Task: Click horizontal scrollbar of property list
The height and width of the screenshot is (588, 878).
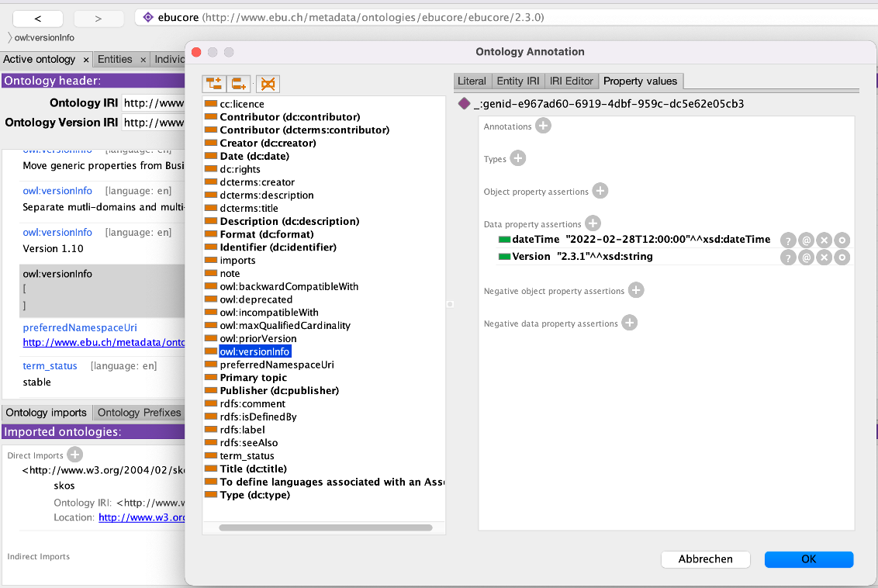Action: click(x=325, y=527)
